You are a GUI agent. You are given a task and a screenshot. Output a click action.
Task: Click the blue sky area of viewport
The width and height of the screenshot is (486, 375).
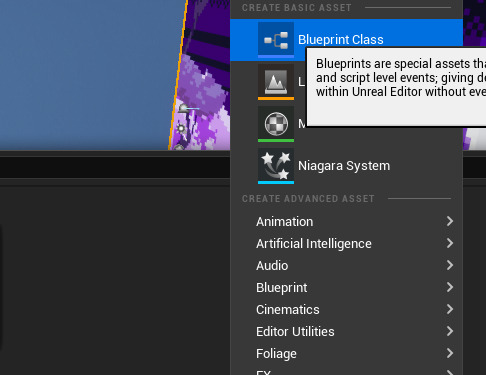pyautogui.click(x=87, y=73)
